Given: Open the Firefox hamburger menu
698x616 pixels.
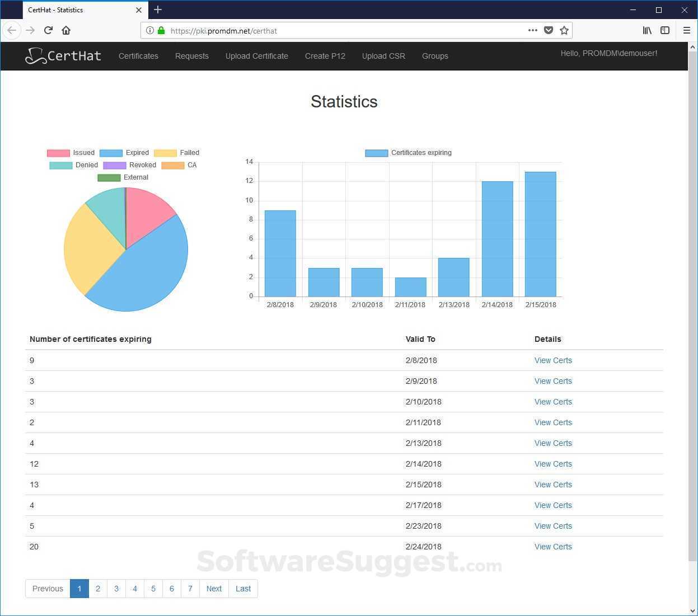Looking at the screenshot, I should click(x=687, y=31).
